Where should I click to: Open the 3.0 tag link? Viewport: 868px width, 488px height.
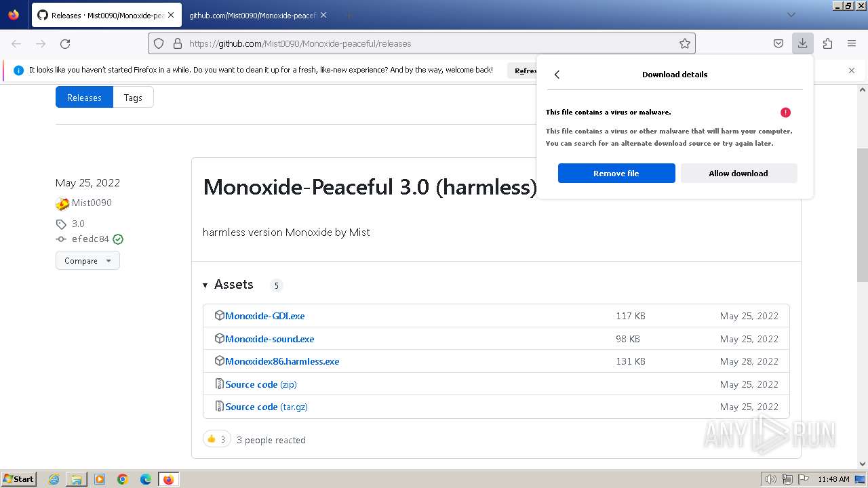point(78,224)
